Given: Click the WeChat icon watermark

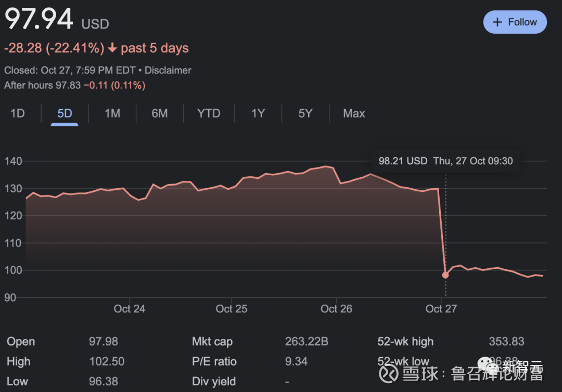Looking at the screenshot, I should 485,361.
